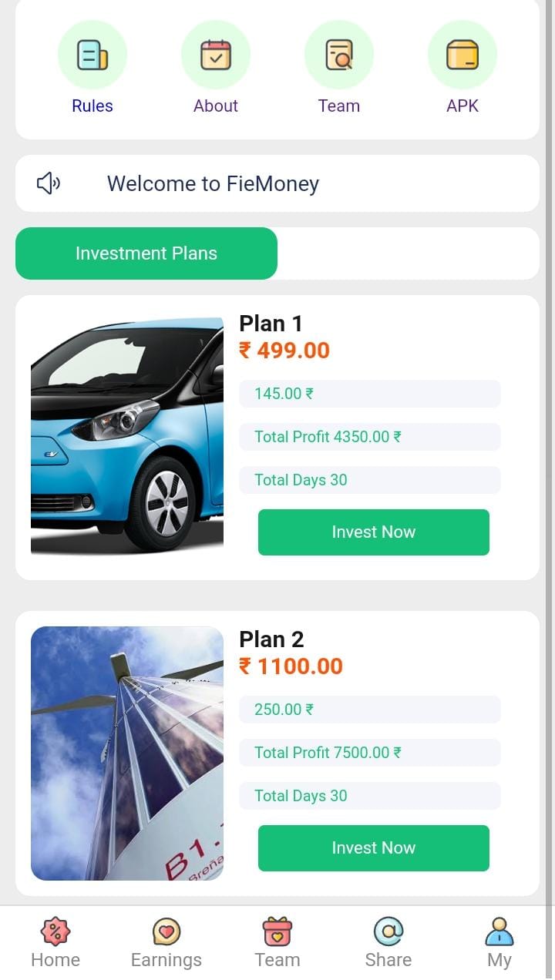Click the blue car thumbnail in Plan 1

coord(127,437)
